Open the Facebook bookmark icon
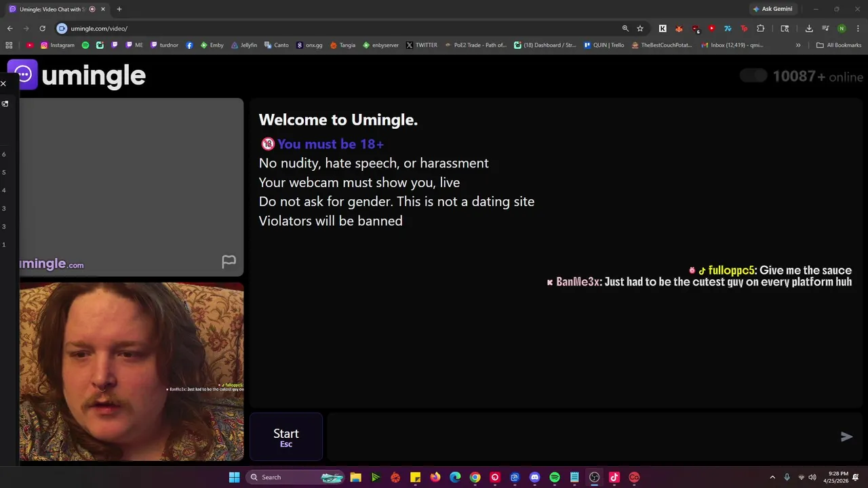 pos(189,45)
